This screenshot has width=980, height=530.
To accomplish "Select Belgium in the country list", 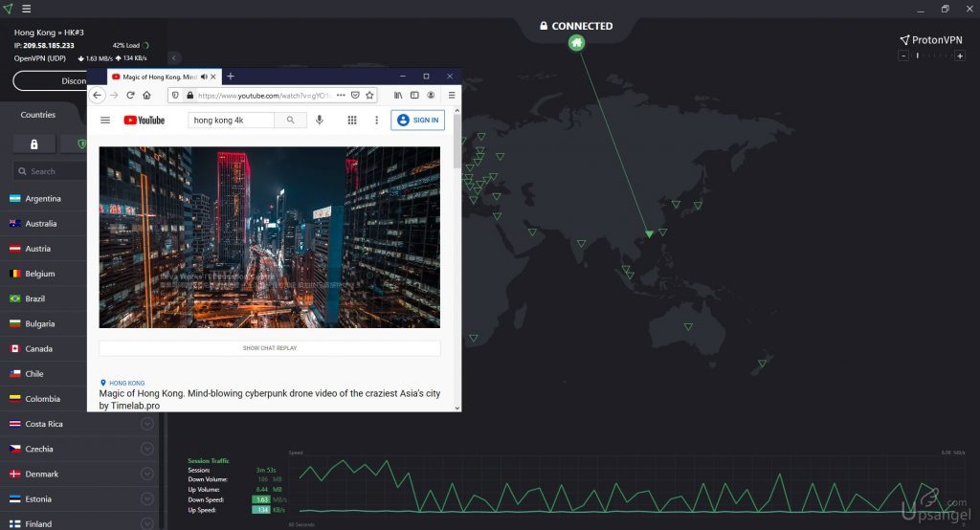I will click(44, 274).
